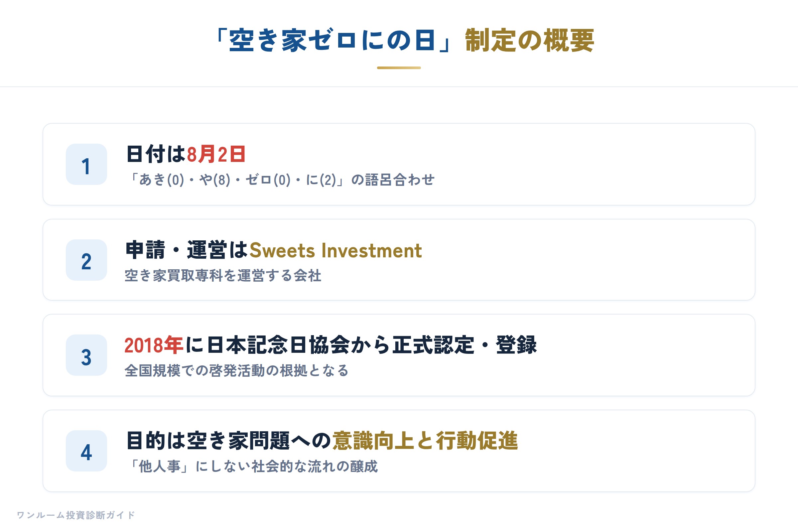Click the 目的は空き家問題への heading text
The image size is (798, 532).
point(228,441)
